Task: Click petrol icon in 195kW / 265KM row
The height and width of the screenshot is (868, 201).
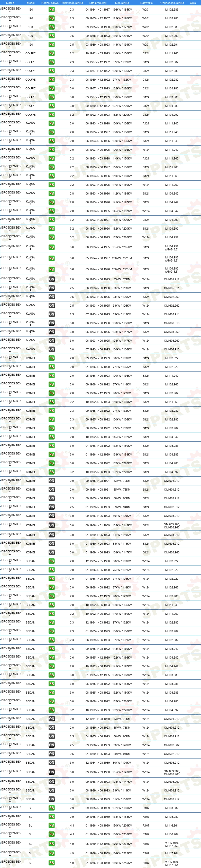Action: [x=51, y=247]
